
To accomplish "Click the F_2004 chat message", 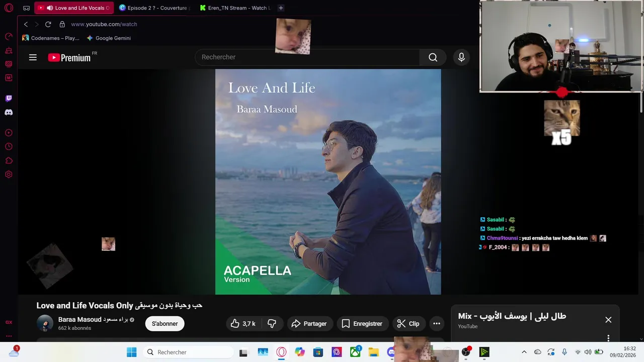I will tap(514, 247).
